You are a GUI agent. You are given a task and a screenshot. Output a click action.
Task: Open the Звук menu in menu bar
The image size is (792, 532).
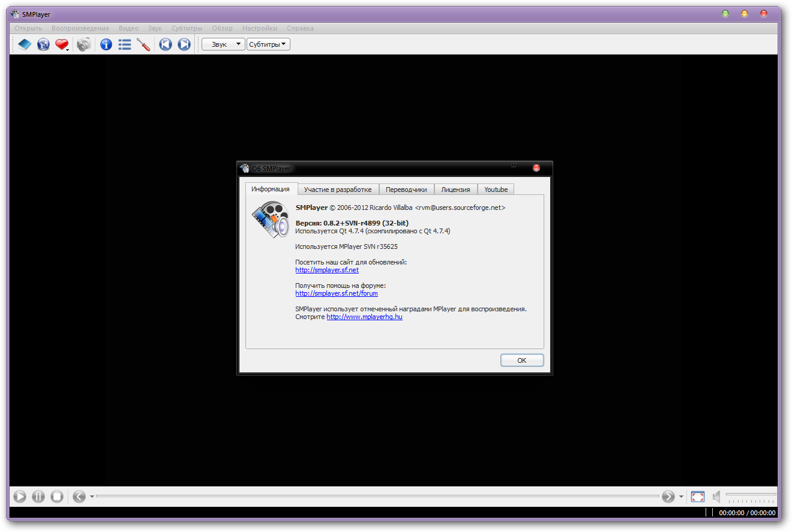pos(155,28)
